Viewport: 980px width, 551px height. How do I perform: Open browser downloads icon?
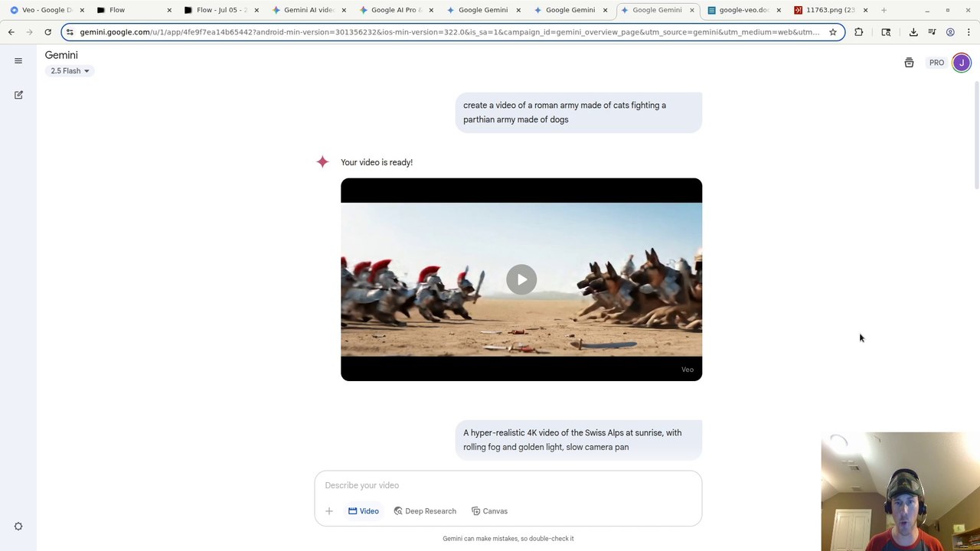click(x=913, y=32)
